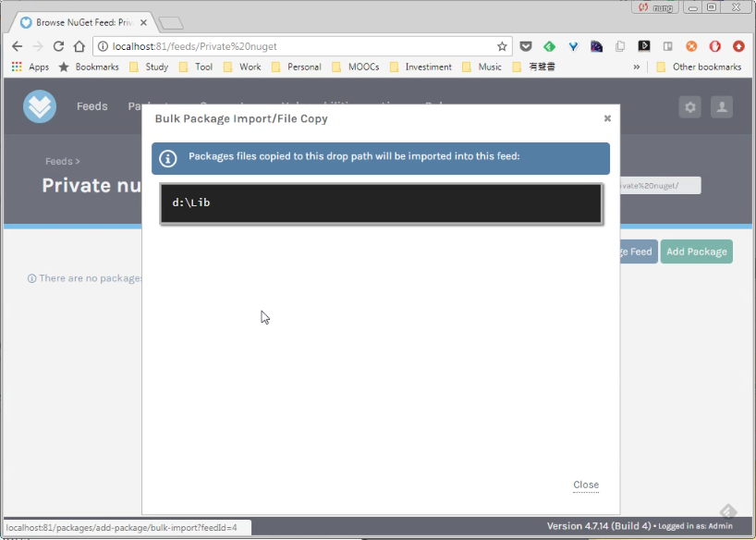The width and height of the screenshot is (756, 540).
Task: Click the black square extension icon
Action: (643, 46)
